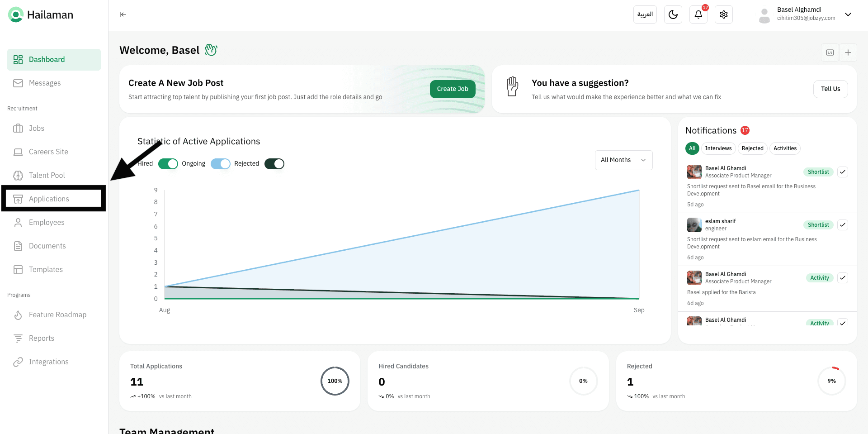Click the 'Basel applied for the Barista' text
Screen dimensions: 868x434
(722, 292)
